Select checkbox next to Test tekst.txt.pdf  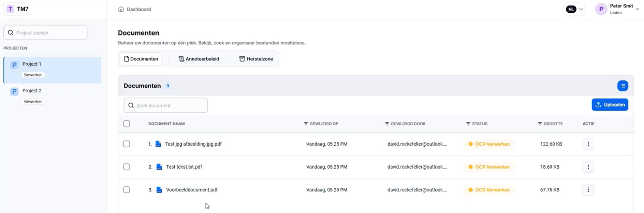click(x=127, y=167)
